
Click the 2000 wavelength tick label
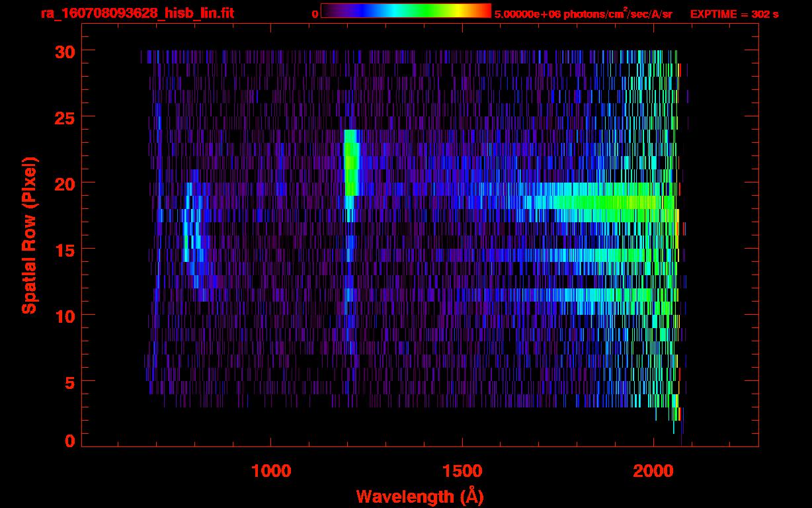[653, 472]
